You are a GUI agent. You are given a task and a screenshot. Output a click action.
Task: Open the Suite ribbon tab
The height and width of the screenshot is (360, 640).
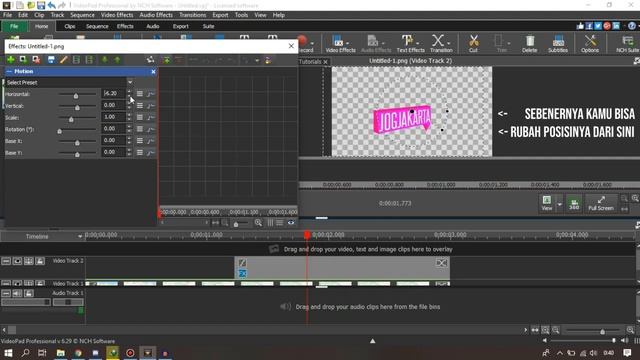tap(209, 26)
